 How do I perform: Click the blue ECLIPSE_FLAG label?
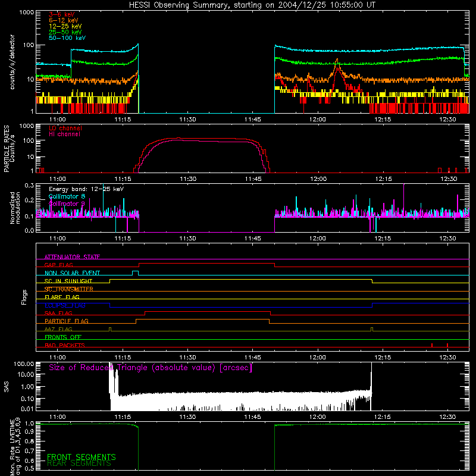click(x=65, y=305)
